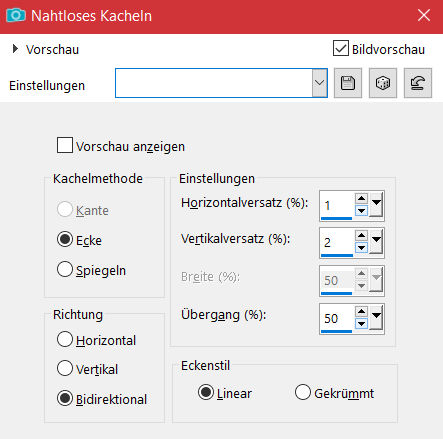Decrease Vertikalversatz with the down arrow
443x439 pixels.
tap(361, 248)
